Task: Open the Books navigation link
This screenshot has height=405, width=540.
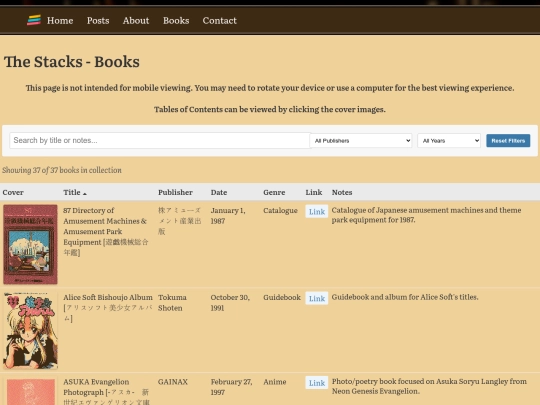Action: (176, 21)
